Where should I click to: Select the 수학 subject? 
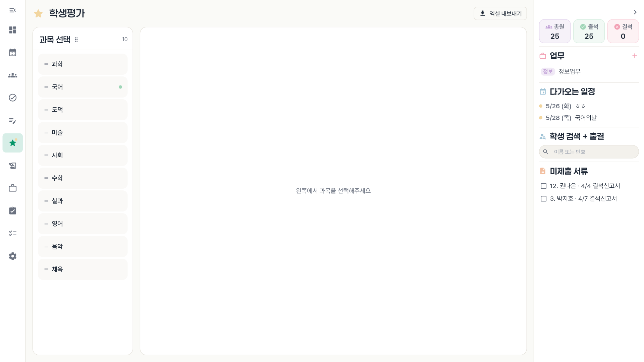pos(83,178)
